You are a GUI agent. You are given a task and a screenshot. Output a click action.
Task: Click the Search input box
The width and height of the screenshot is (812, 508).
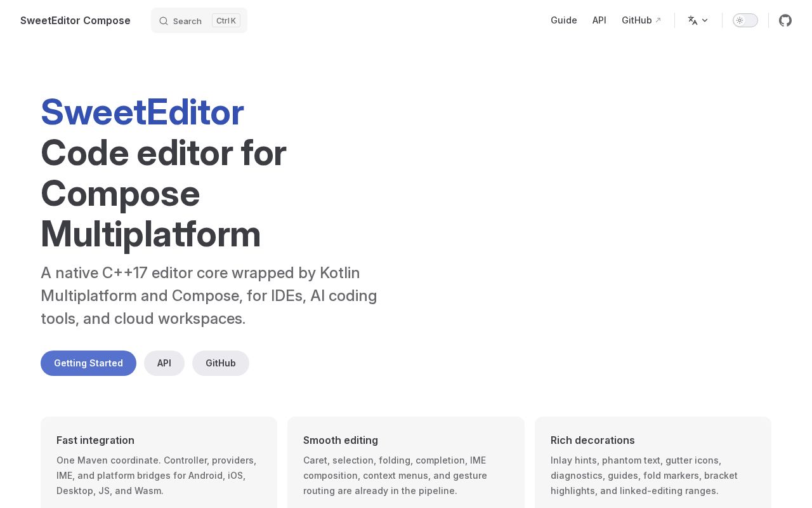199,20
